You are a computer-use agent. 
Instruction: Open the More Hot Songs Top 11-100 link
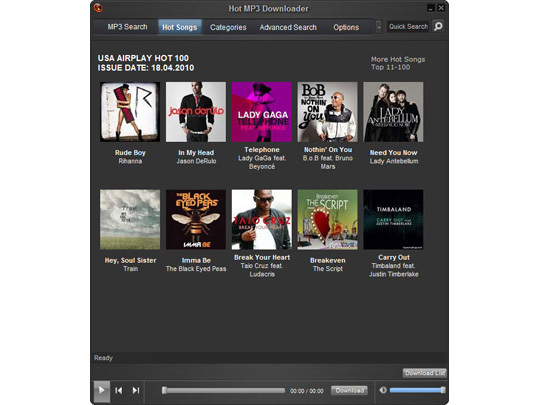pos(398,63)
